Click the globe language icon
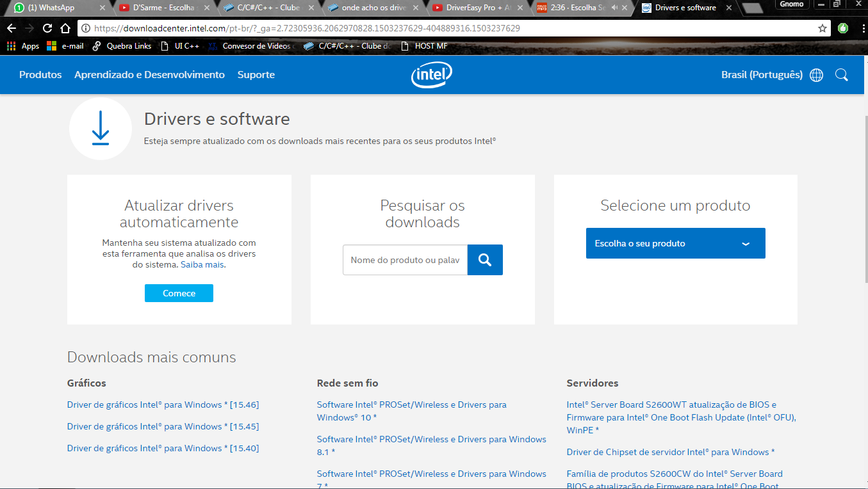The height and width of the screenshot is (489, 868). [x=816, y=75]
